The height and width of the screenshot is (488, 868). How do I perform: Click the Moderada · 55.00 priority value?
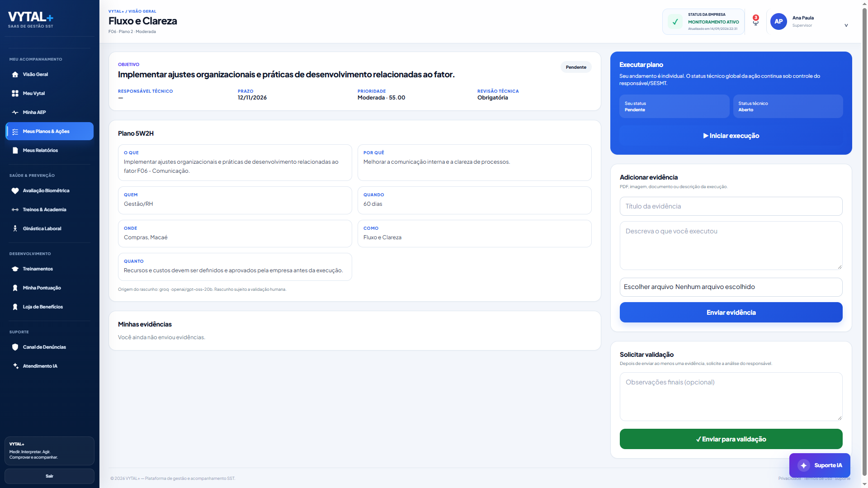381,98
